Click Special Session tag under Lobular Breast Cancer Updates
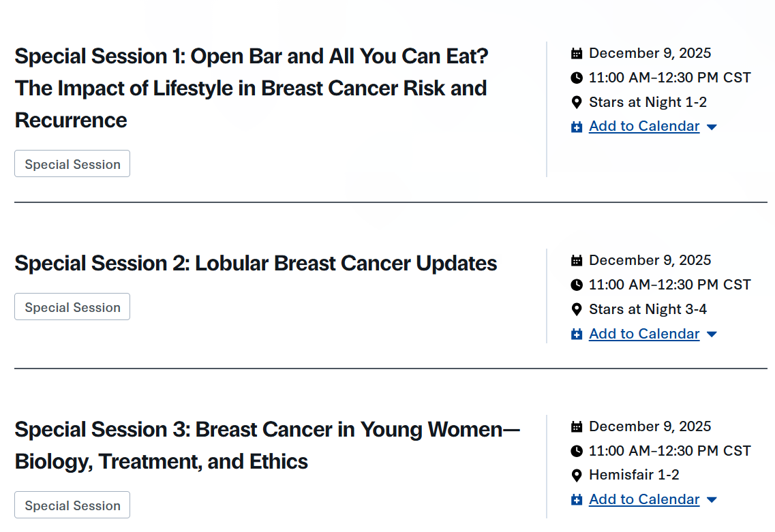Image resolution: width=775 pixels, height=532 pixels. pyautogui.click(x=72, y=307)
